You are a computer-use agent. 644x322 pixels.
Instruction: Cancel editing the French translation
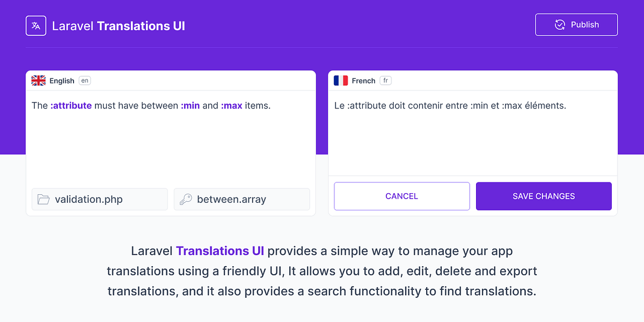point(401,196)
